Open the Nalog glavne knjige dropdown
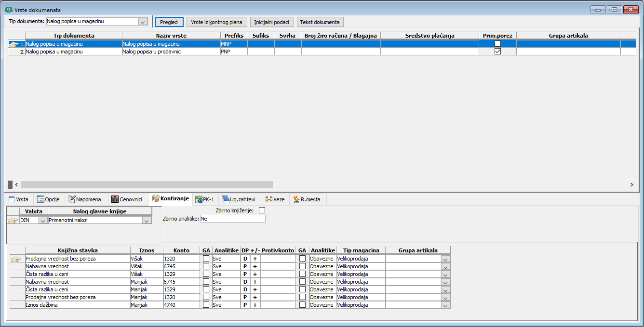Viewport: 644px width, 327px height. [147, 221]
